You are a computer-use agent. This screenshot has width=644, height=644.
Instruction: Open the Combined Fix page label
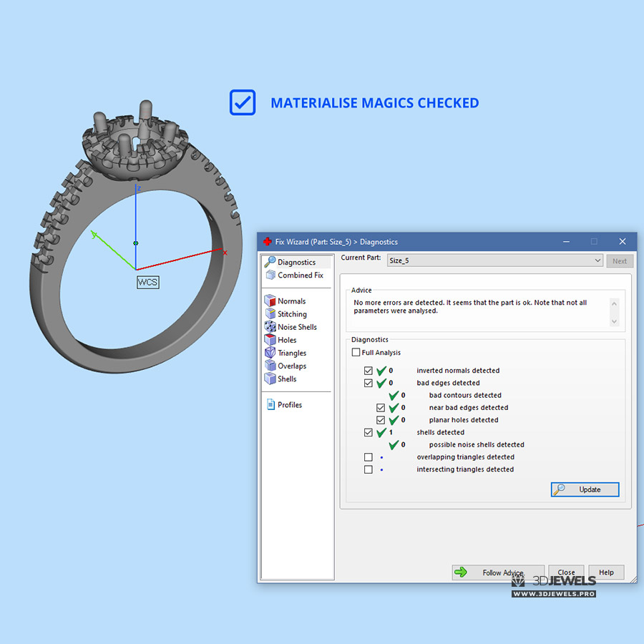tap(301, 275)
